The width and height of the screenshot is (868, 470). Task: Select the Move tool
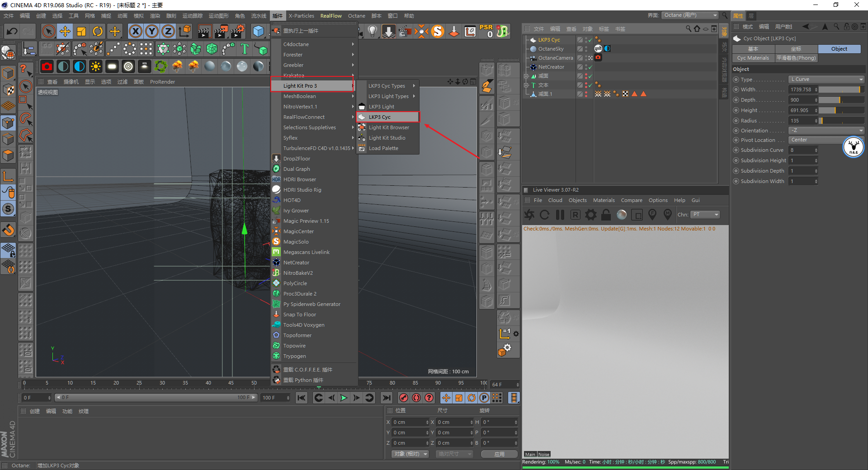65,31
